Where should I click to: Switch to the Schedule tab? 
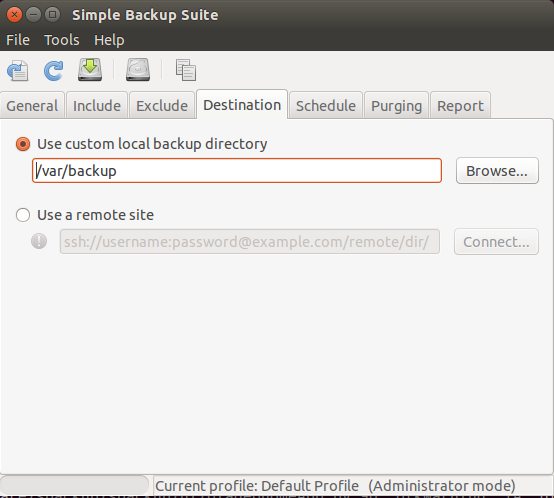(326, 106)
